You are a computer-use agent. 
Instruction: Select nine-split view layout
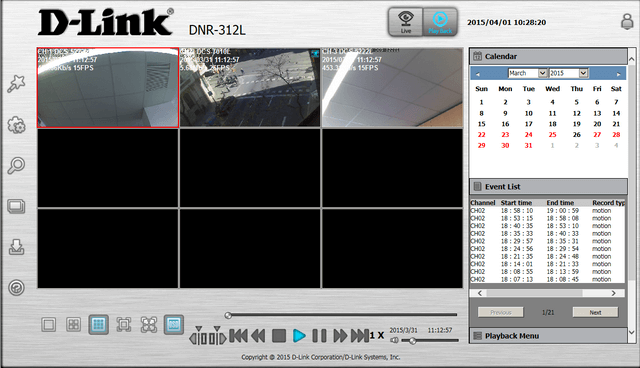98,325
